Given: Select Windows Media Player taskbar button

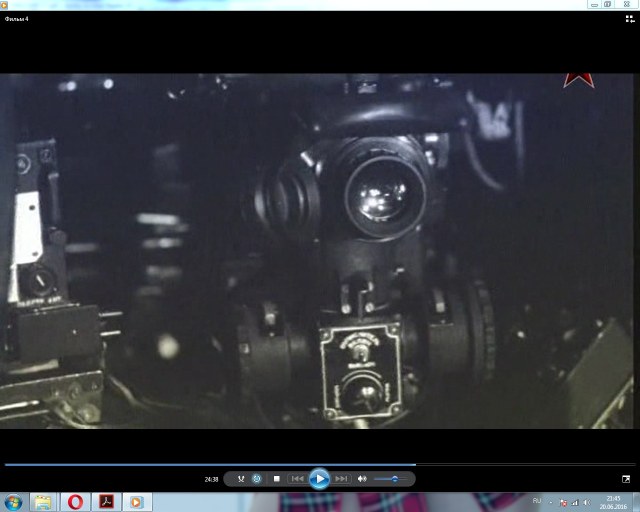Looking at the screenshot, I should (137, 501).
